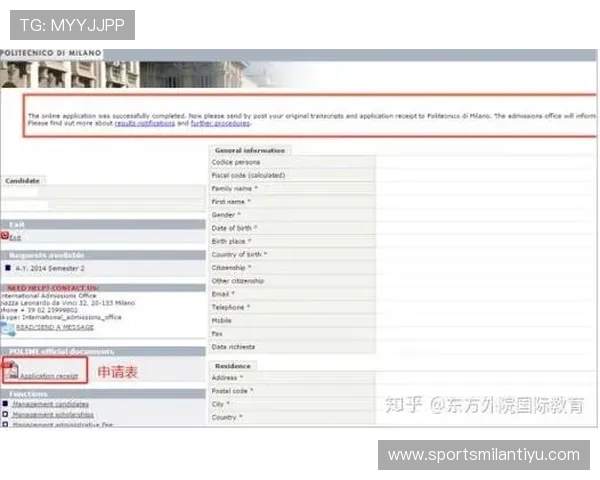The height and width of the screenshot is (480, 600).
Task: Click the bullet beside A.Y. 2014 Semester 2
Action: [8, 268]
